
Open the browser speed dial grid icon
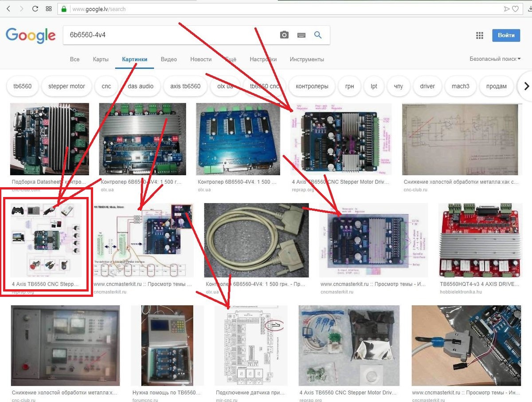click(x=49, y=8)
